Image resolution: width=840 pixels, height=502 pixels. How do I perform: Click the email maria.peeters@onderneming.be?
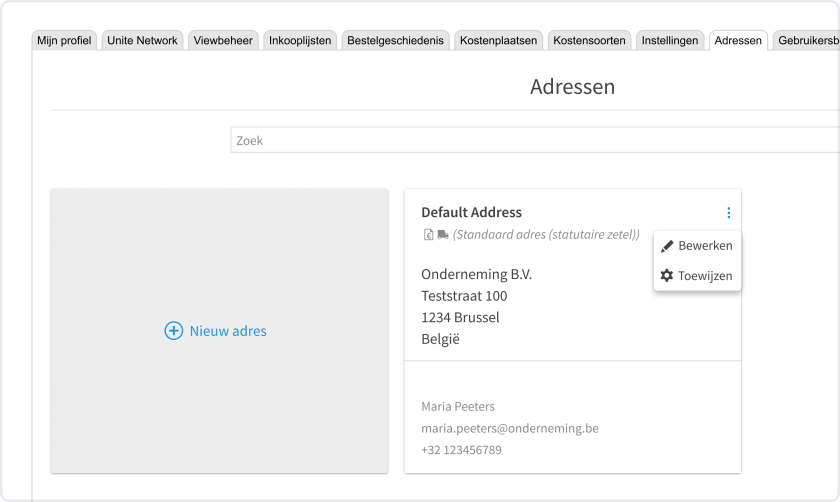point(510,428)
